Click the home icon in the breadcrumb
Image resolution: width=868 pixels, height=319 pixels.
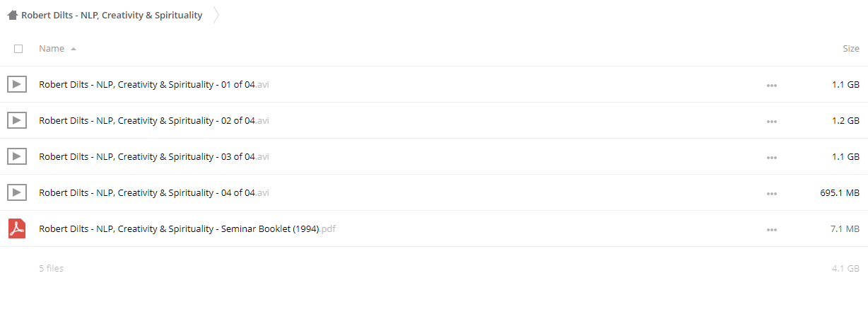tap(12, 15)
